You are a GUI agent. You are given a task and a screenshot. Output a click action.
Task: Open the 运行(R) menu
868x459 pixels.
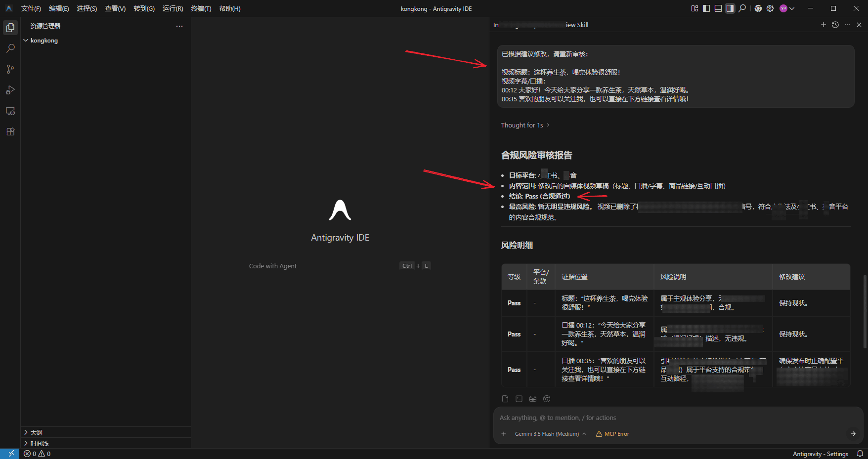(173, 8)
